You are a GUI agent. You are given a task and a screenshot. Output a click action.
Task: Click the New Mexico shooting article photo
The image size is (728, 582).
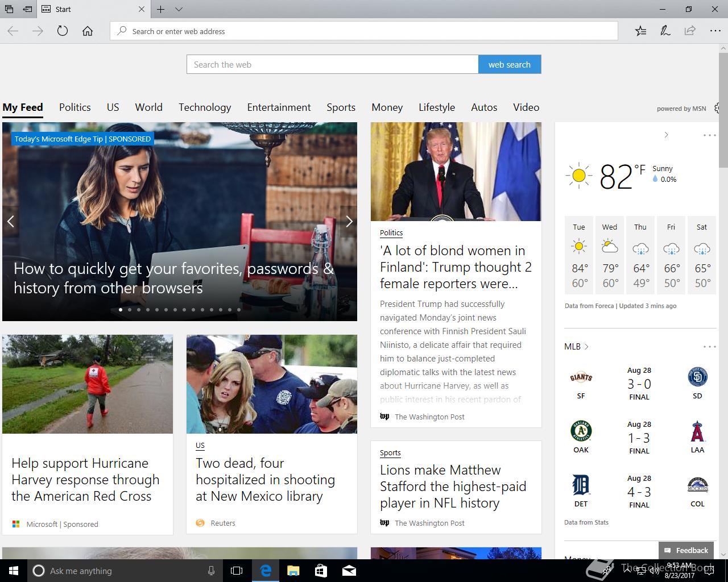tap(272, 384)
